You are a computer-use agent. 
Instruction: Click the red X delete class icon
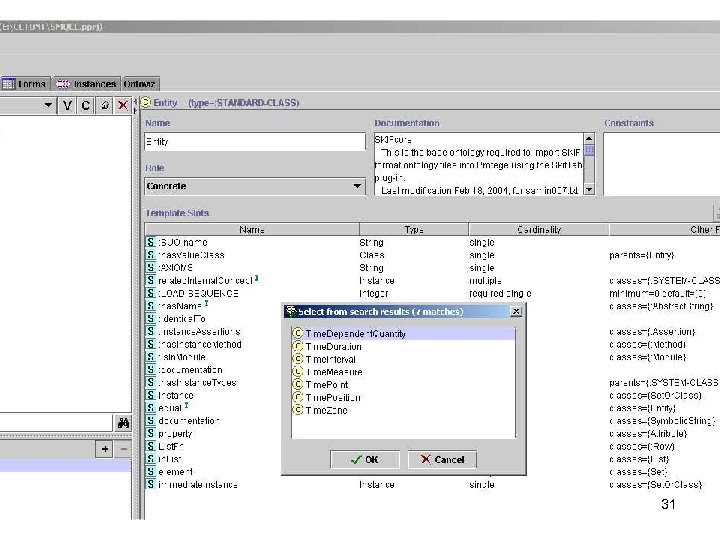pos(122,105)
